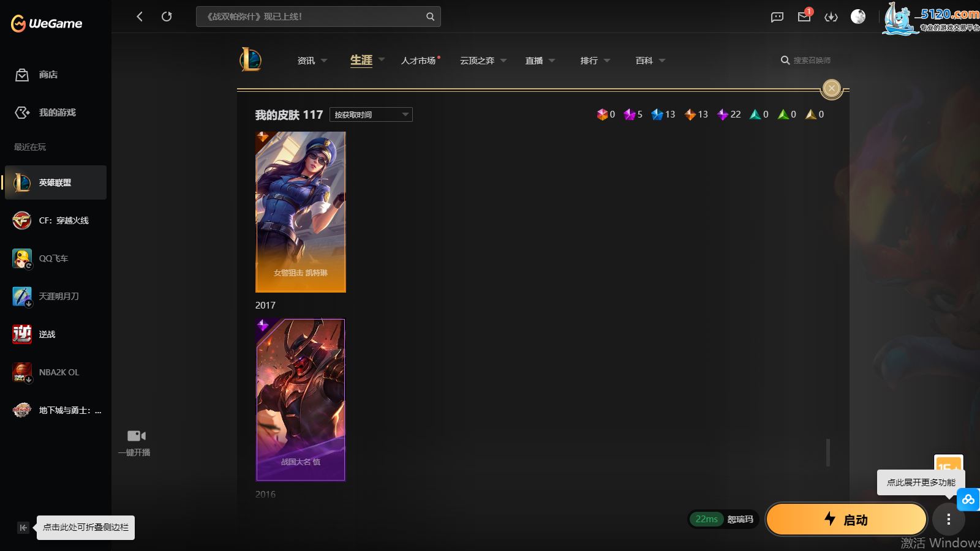Expand the 资讯 menu arrow
The width and height of the screenshot is (980, 551).
coord(324,61)
